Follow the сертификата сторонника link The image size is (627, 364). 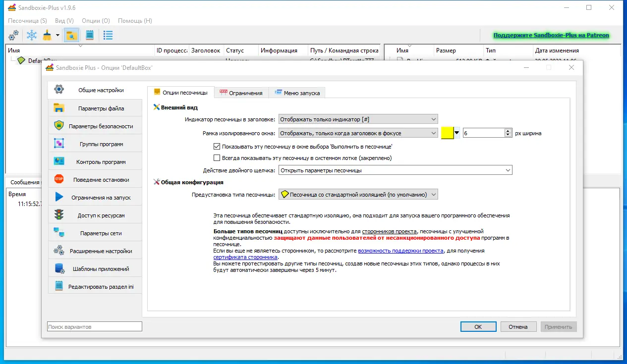(245, 257)
